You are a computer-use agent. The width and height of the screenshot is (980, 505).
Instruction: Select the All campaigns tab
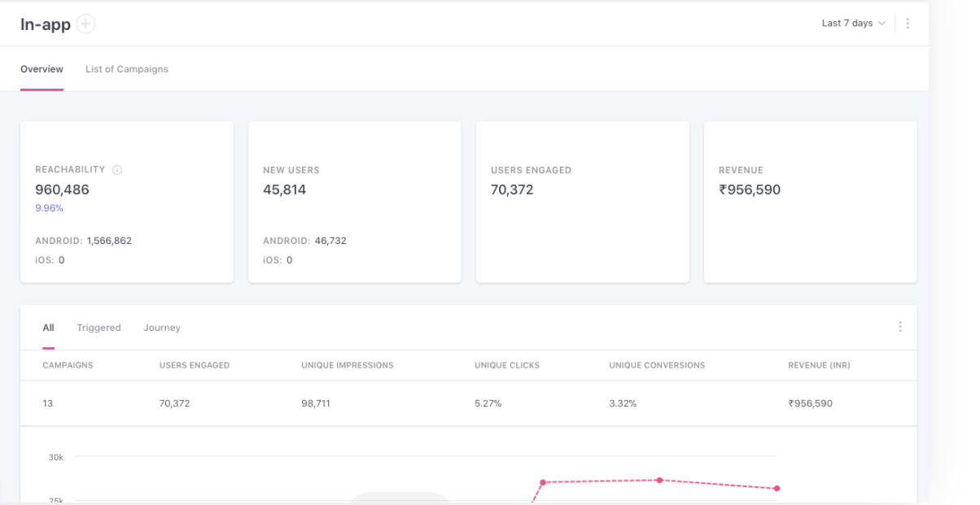pyautogui.click(x=48, y=328)
